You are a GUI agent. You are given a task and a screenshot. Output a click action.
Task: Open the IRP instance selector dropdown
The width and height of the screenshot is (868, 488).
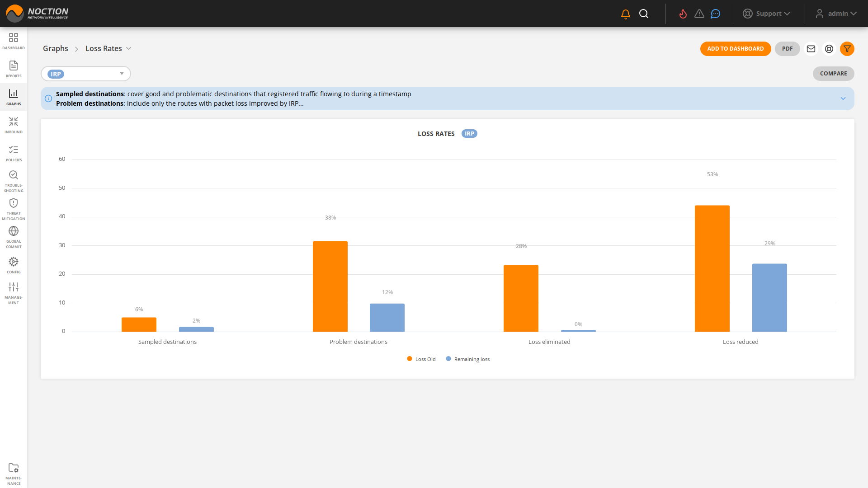pyautogui.click(x=86, y=74)
